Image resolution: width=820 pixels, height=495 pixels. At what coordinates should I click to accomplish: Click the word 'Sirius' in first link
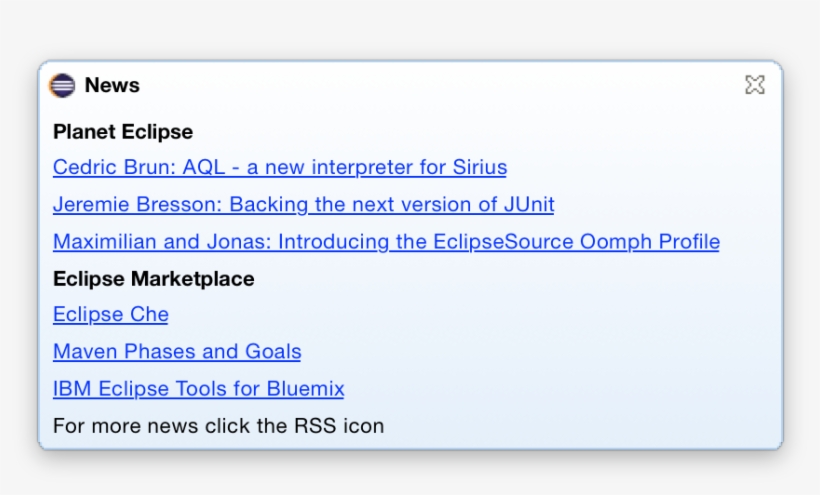477,168
